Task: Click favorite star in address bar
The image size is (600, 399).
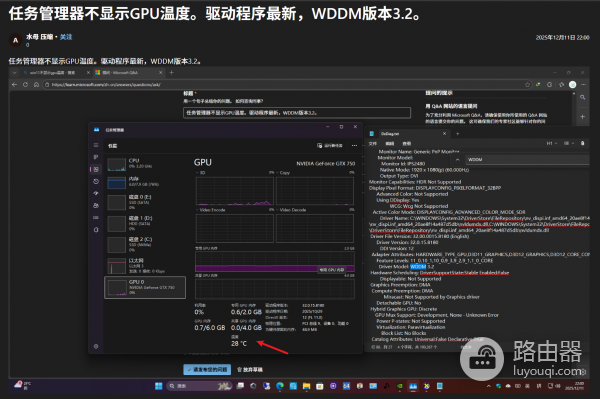Action: coord(528,85)
